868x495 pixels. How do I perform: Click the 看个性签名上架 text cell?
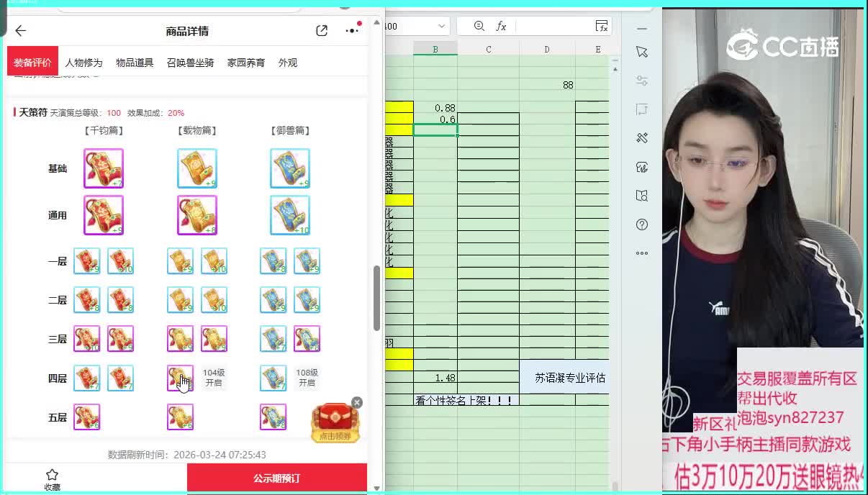tap(466, 400)
